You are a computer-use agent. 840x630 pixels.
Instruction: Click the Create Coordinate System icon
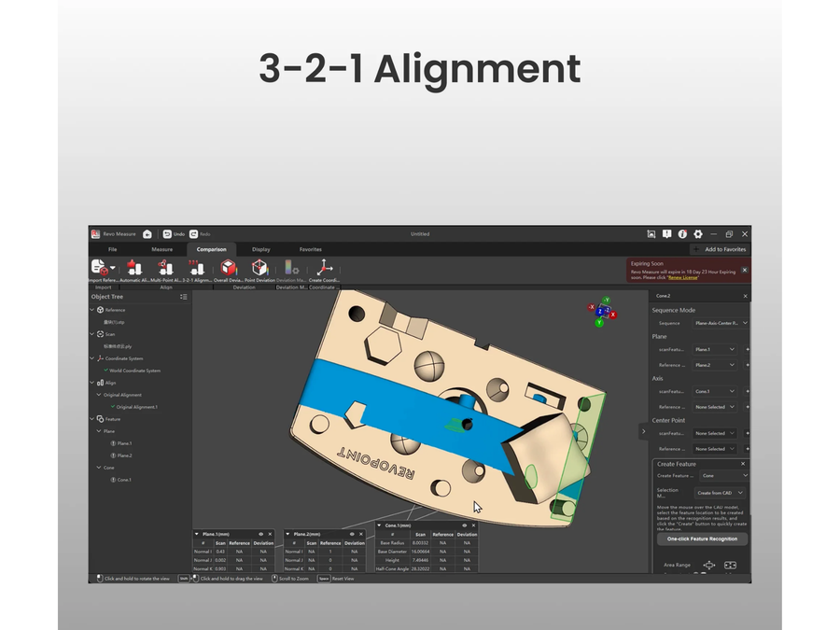[324, 267]
